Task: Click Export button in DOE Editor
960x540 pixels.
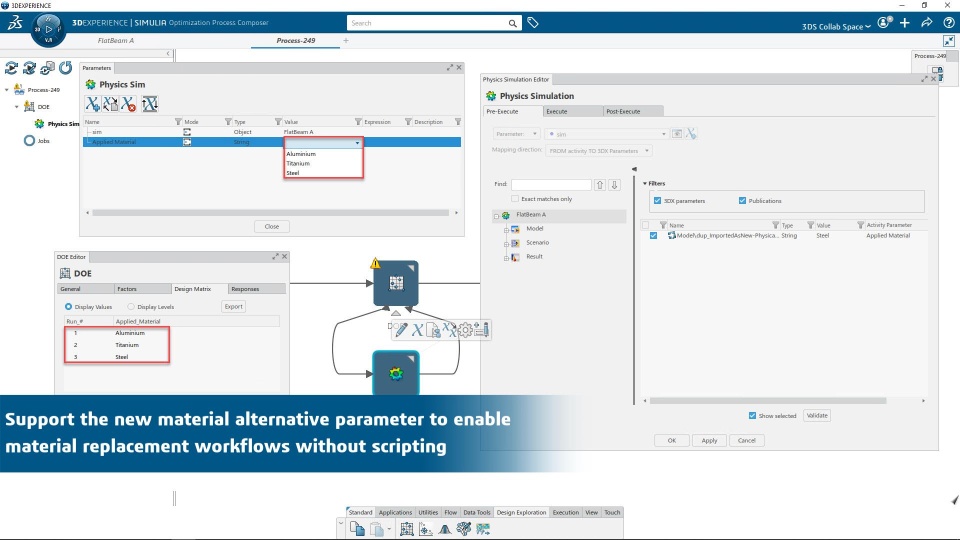Action: [233, 307]
